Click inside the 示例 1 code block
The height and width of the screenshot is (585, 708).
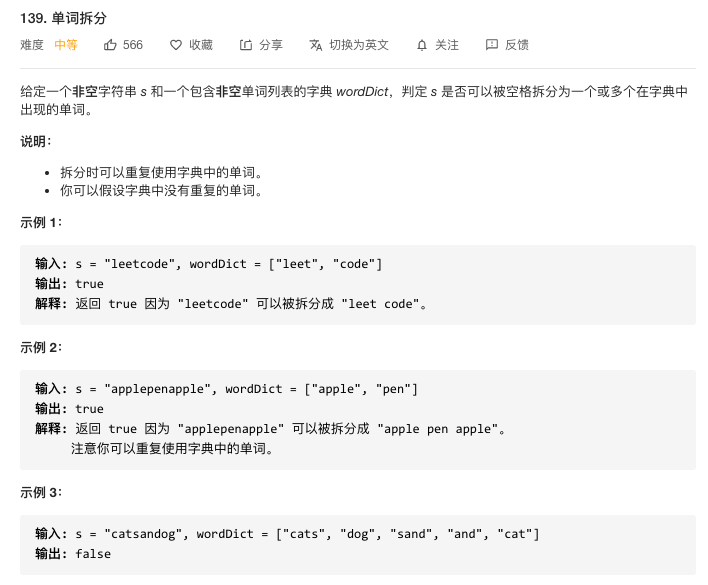point(358,285)
